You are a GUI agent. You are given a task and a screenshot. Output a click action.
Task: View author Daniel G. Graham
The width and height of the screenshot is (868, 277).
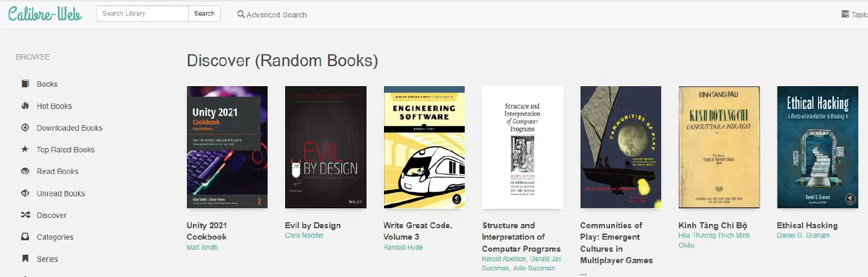[x=804, y=235]
